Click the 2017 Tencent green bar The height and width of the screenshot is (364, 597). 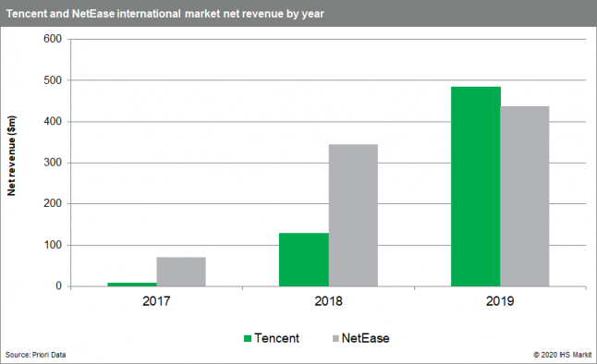point(132,285)
